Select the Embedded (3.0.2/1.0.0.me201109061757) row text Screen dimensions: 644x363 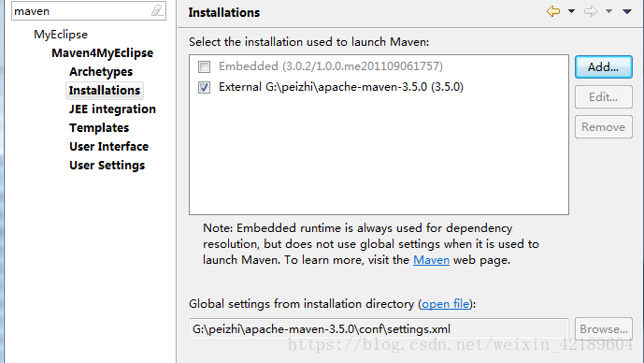[331, 66]
